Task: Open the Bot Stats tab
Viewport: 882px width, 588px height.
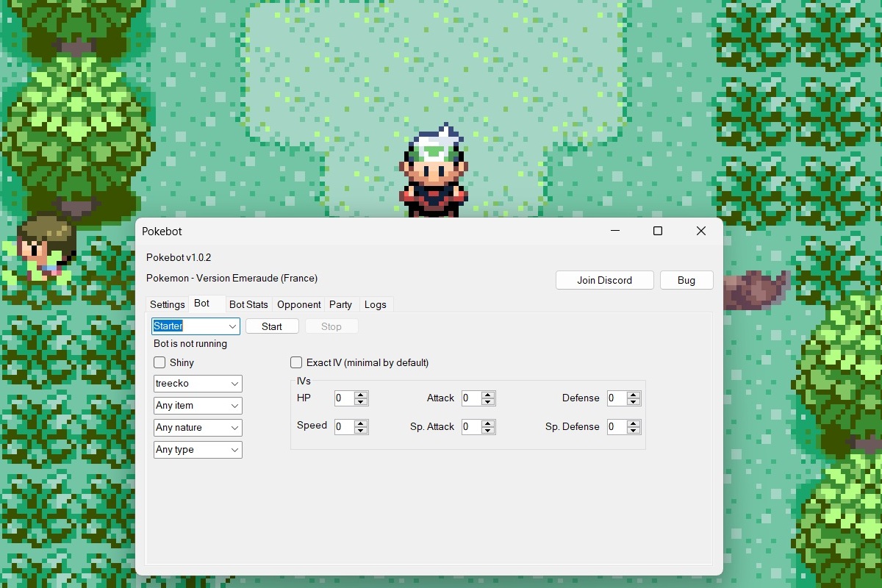Action: (x=248, y=304)
